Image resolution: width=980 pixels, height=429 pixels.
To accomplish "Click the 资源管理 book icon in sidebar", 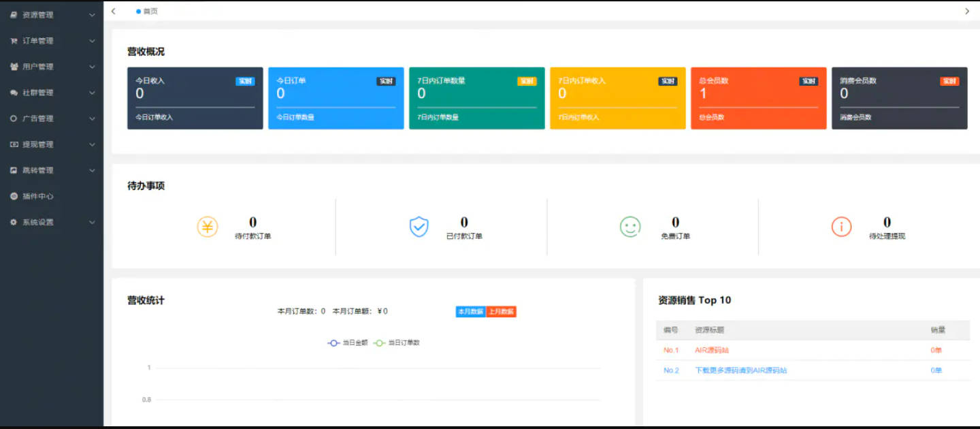I will (x=14, y=15).
